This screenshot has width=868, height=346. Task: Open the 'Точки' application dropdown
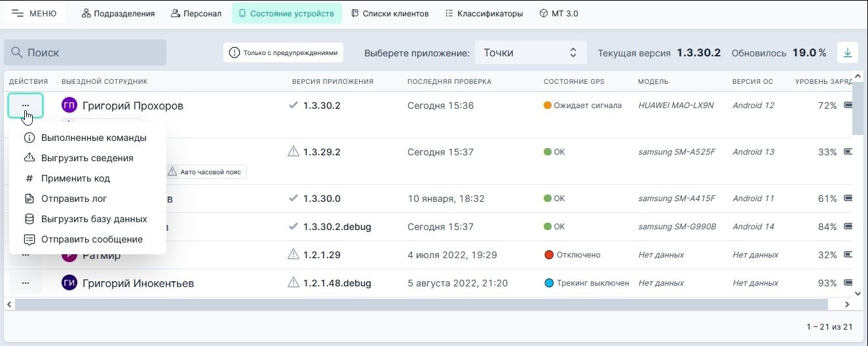[530, 53]
